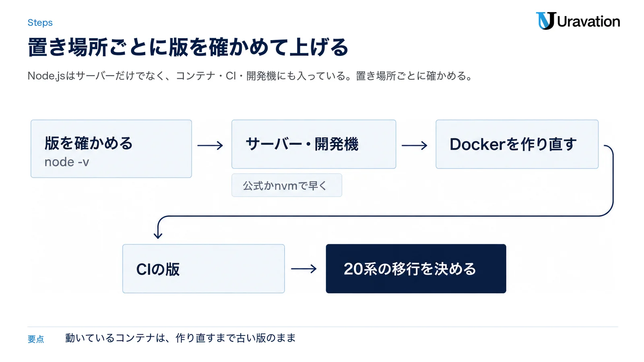Click the Uravation wordmark text

point(588,22)
